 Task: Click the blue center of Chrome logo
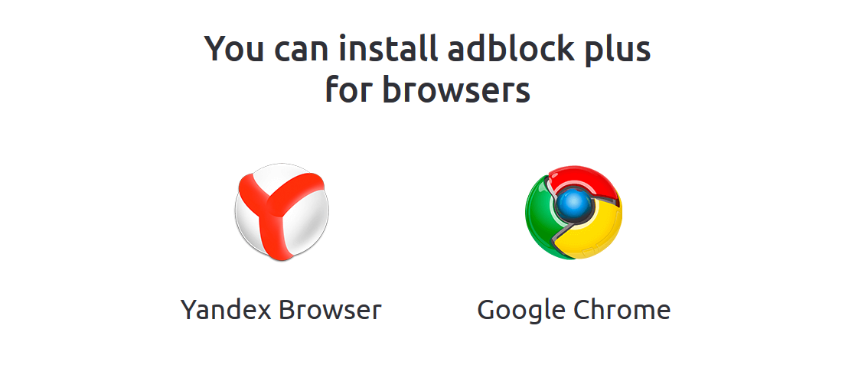click(573, 205)
